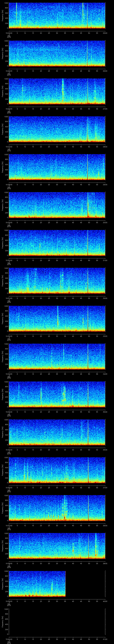Click the 19:27:00 start time label
114x644 pixels.
(9, 147)
